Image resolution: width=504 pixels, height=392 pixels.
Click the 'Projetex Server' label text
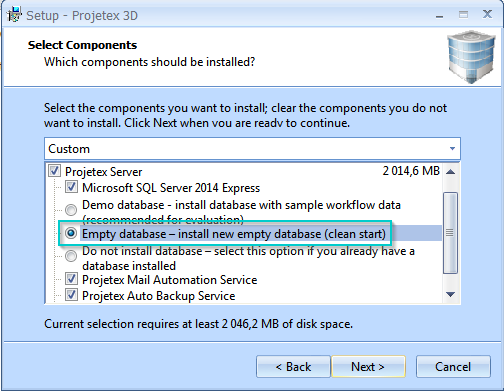click(104, 172)
